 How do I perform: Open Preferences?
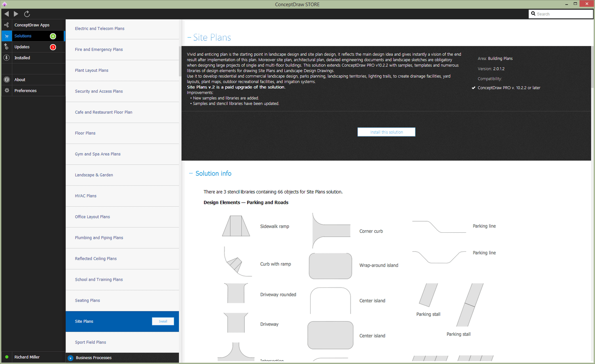point(33,91)
